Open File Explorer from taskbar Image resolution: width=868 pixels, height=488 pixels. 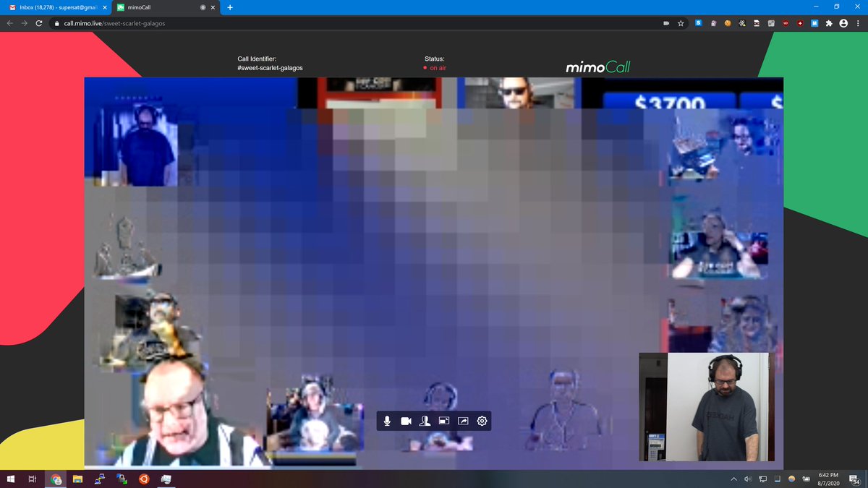pos(77,479)
